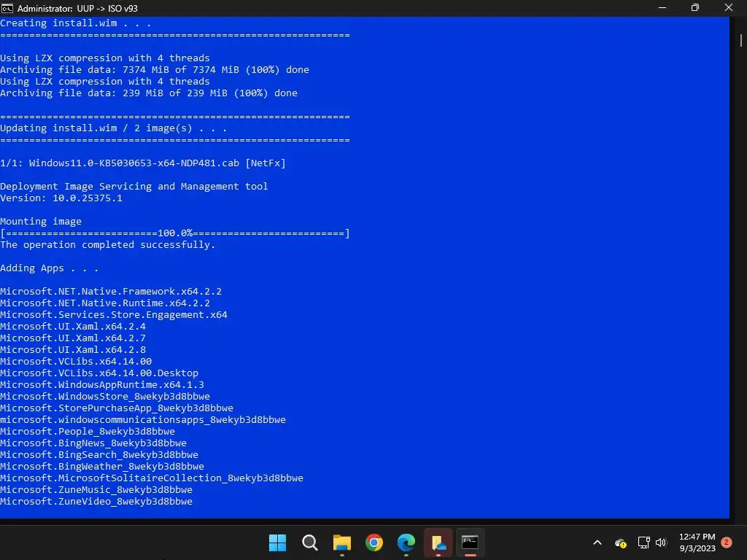Click the console vertical scrollbar thumb
Viewport: 747px width, 560px height.
741,39
